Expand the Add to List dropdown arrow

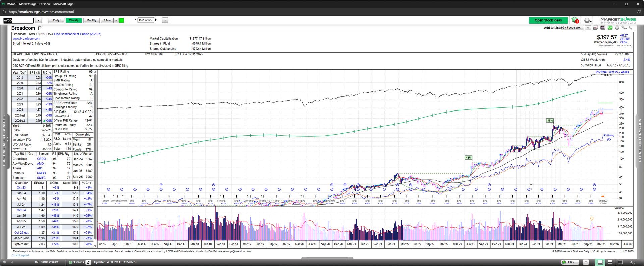[588, 28]
